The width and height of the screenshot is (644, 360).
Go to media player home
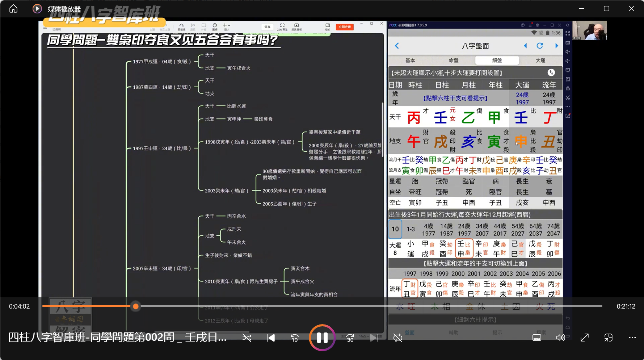13,8
